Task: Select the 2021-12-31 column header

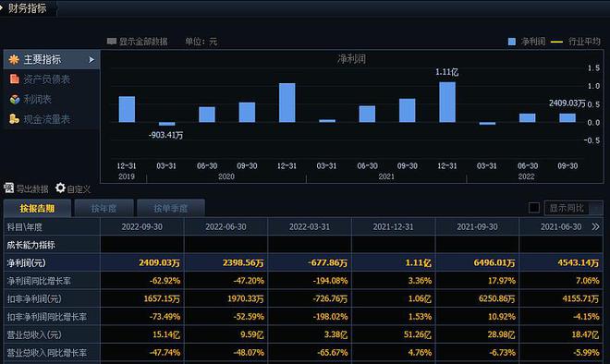Action: click(x=394, y=226)
